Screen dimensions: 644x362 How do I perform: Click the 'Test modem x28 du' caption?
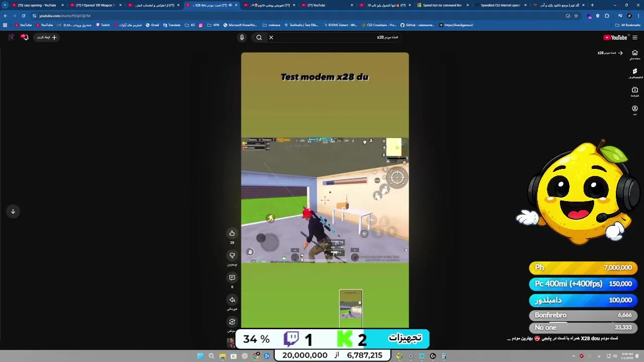325,77
